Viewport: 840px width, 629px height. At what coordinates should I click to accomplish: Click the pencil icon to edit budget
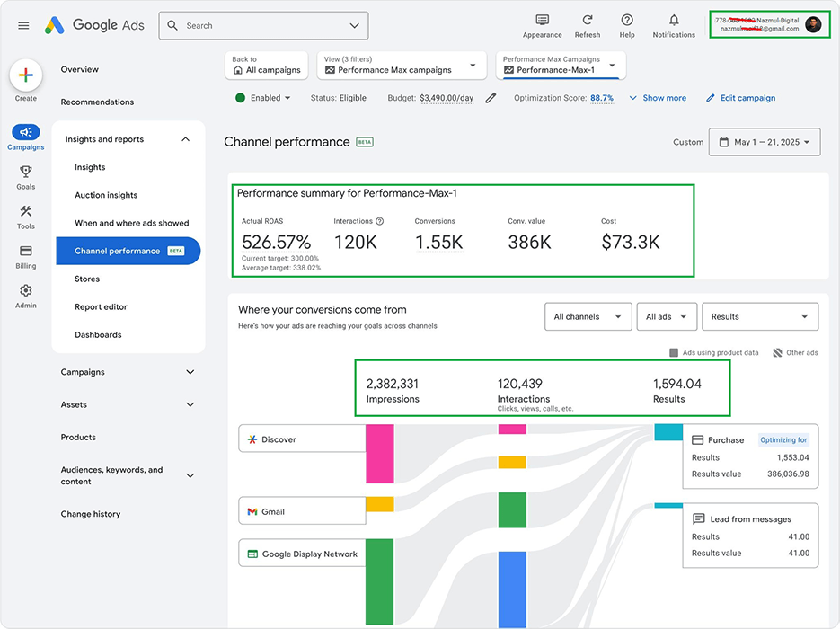point(491,98)
